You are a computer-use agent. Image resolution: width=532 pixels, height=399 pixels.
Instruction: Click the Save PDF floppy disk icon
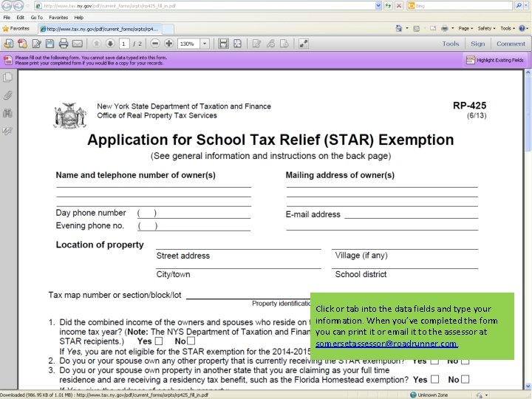[x=50, y=44]
